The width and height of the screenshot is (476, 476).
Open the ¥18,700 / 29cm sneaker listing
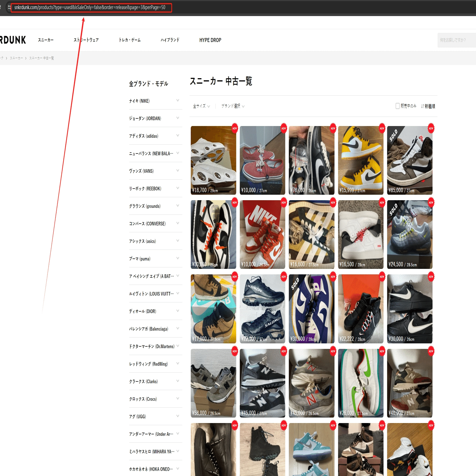tap(213, 160)
